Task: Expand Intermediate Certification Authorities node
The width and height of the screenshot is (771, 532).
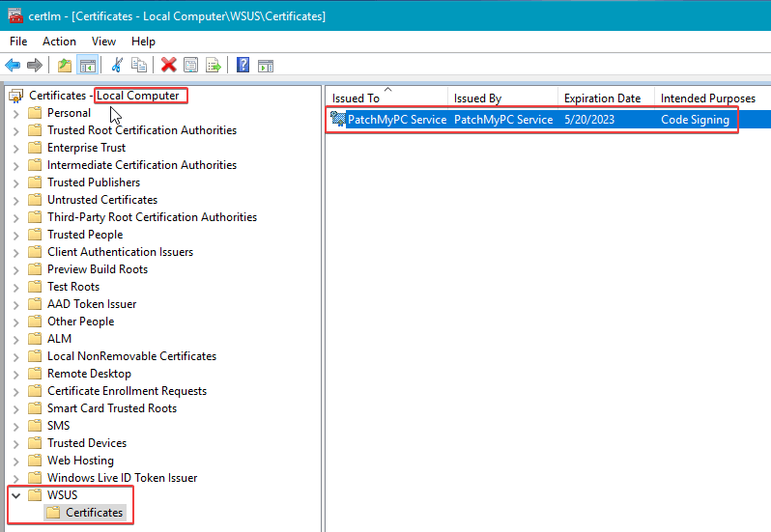Action: point(16,166)
